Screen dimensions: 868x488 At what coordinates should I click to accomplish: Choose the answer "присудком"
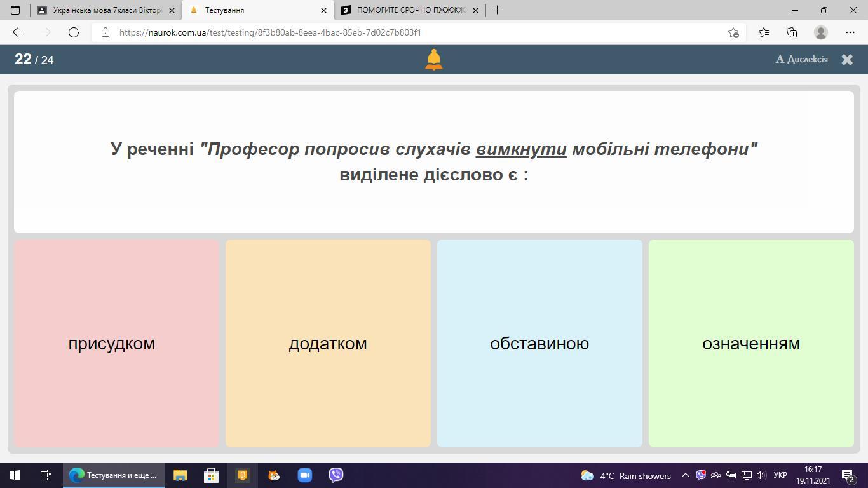116,343
